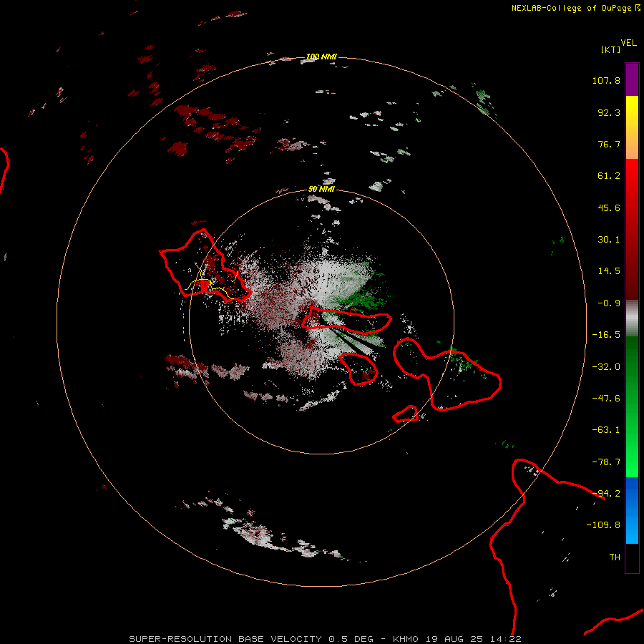Click the 14.5 velocity scale value
This screenshot has height=644, width=644.
pyautogui.click(x=609, y=271)
